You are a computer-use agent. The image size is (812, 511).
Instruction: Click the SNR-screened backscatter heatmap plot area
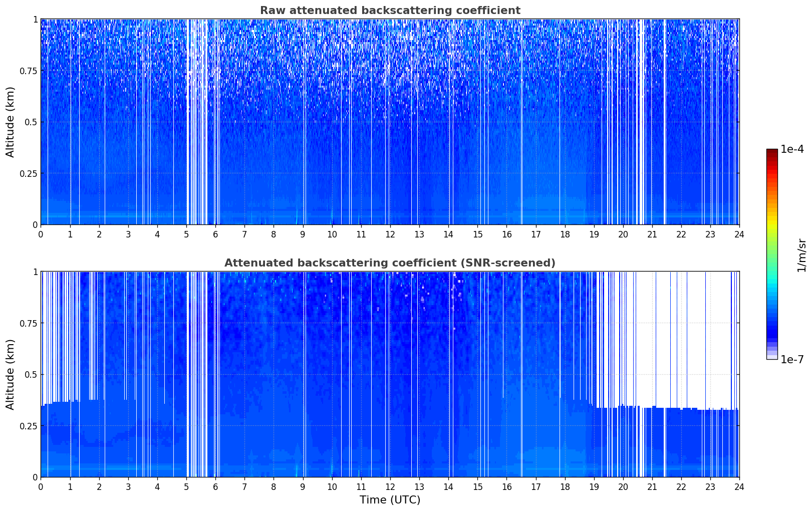pos(390,374)
